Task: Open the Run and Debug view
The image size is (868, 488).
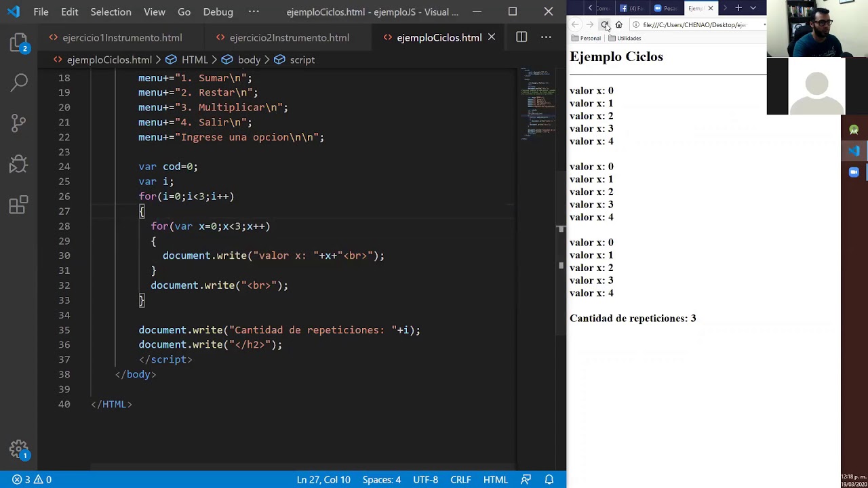Action: [x=19, y=163]
